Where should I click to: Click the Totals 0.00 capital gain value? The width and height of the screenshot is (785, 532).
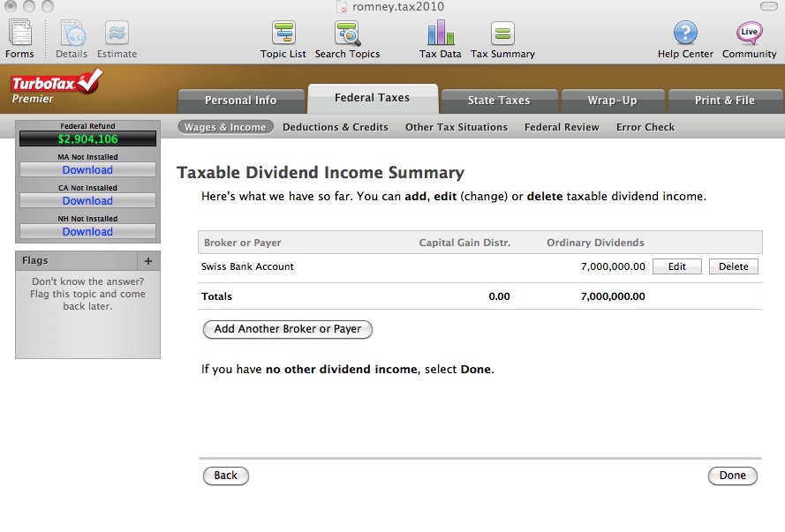[499, 296]
